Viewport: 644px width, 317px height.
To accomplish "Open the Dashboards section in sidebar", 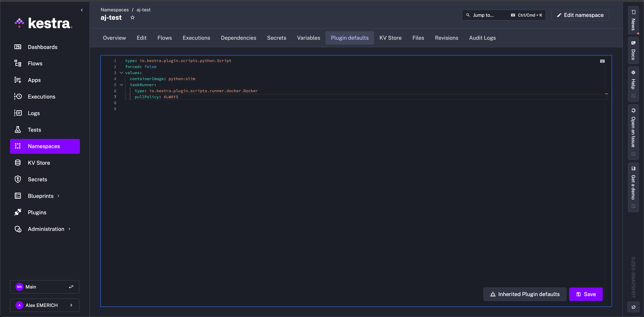I will point(42,47).
